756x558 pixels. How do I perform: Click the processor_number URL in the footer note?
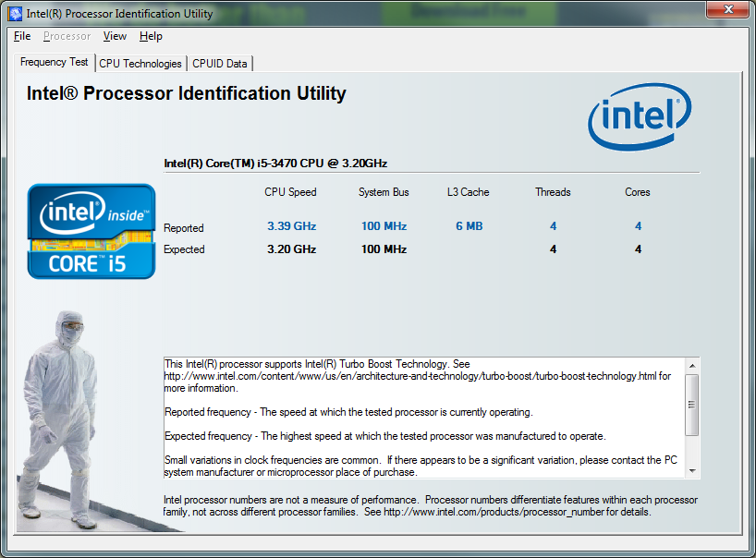(494, 512)
